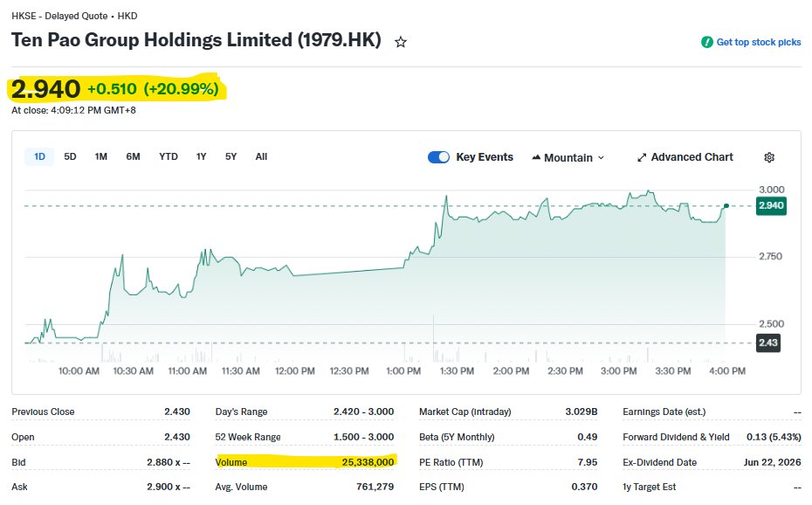This screenshot has height=505, width=812.
Task: Click the Open label in stats
Action: (x=23, y=437)
